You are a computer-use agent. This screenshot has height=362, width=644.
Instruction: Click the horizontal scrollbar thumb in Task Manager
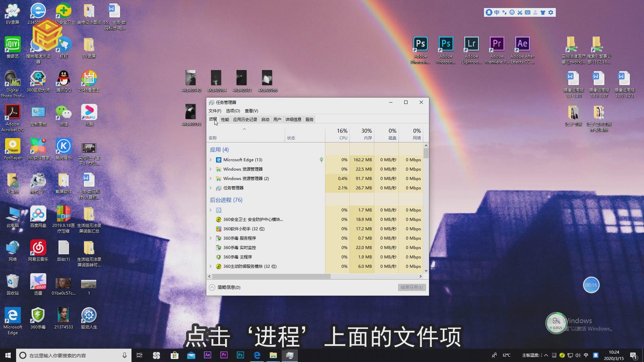pyautogui.click(x=271, y=277)
